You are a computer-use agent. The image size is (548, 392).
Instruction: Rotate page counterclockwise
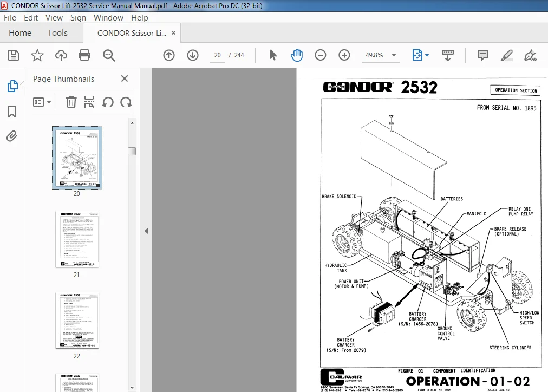pyautogui.click(x=108, y=102)
